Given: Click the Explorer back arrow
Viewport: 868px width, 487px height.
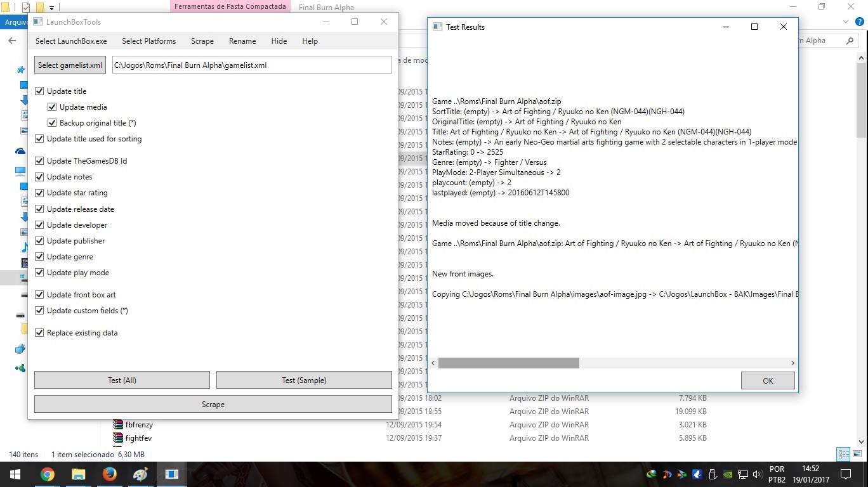Looking at the screenshot, I should (11, 41).
